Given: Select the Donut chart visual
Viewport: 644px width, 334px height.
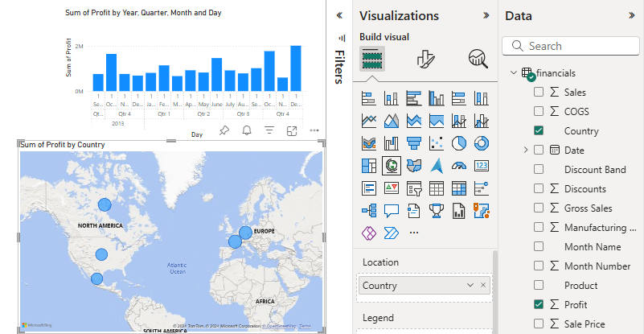Looking at the screenshot, I should [x=481, y=143].
